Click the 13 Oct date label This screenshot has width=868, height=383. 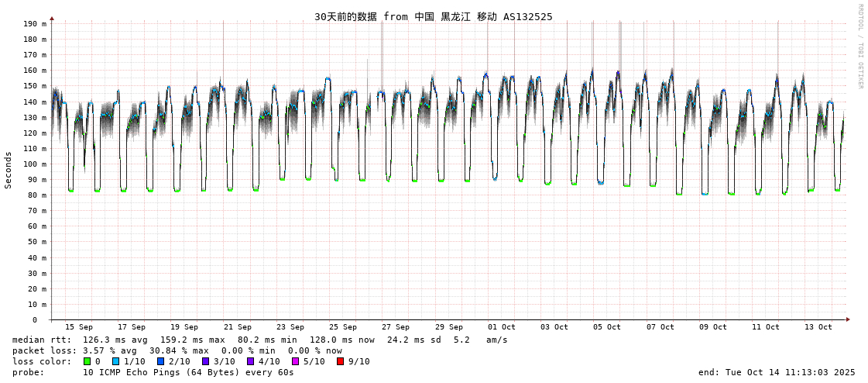(818, 327)
